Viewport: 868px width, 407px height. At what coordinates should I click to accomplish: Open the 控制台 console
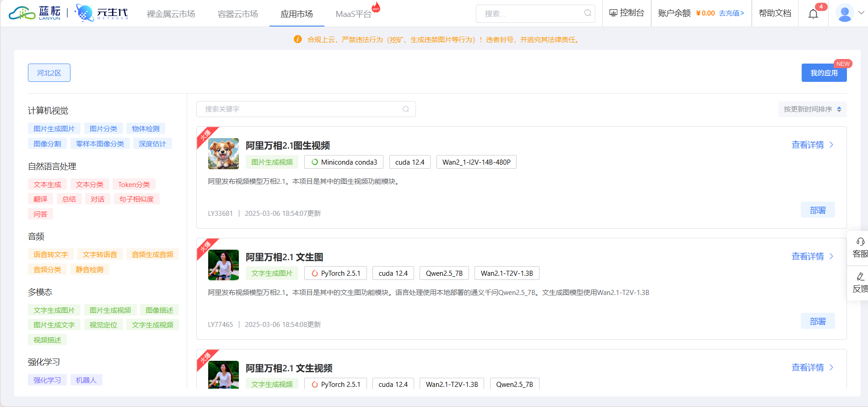click(x=626, y=13)
